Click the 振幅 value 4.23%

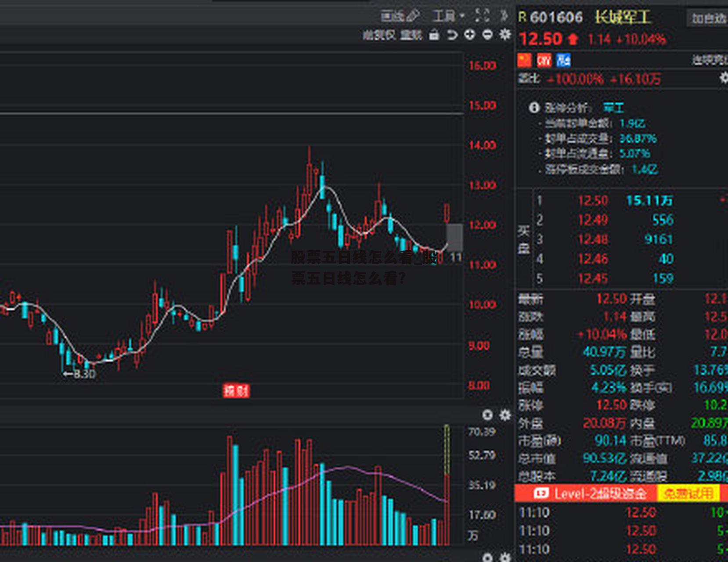click(x=609, y=388)
